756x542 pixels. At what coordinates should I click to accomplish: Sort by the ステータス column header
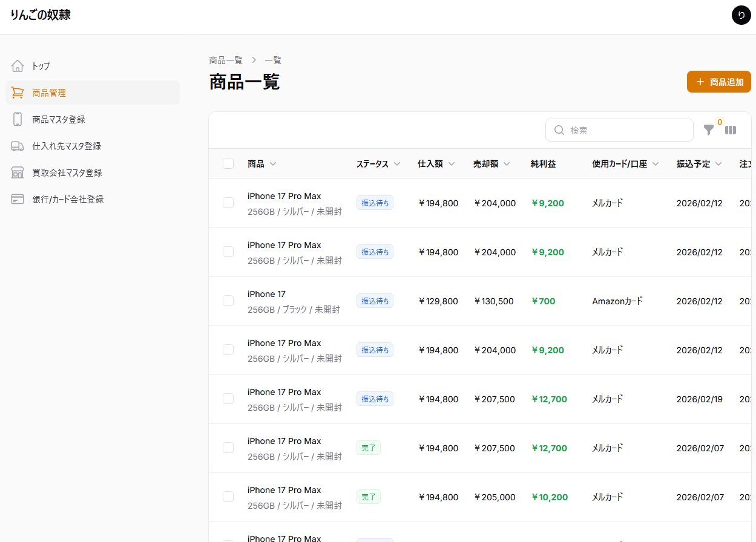click(x=378, y=164)
